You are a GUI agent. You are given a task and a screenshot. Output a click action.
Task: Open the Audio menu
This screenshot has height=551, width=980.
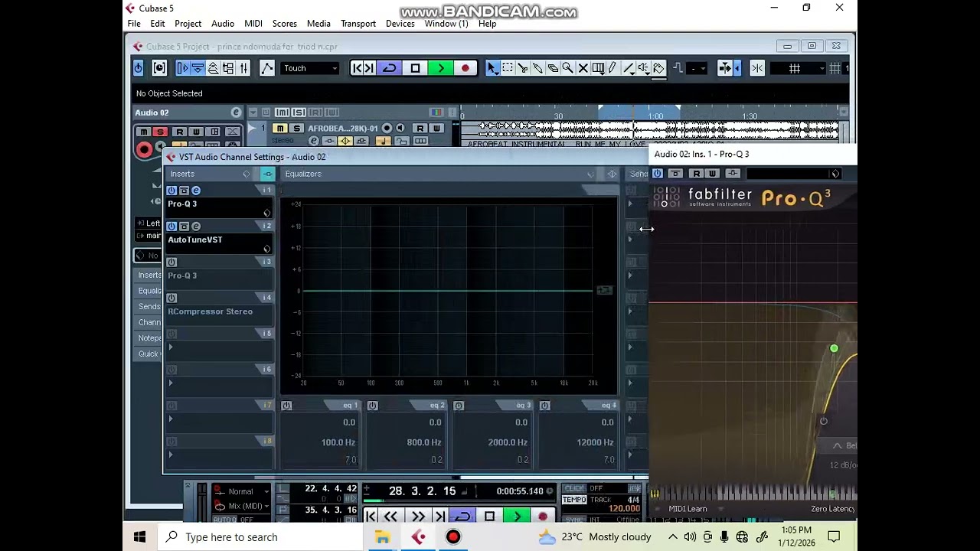223,24
